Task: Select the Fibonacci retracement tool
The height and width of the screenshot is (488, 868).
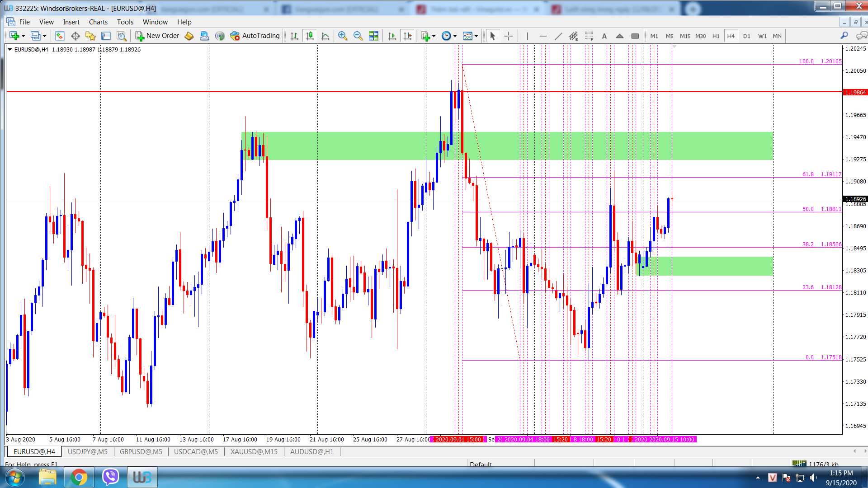Action: (x=589, y=36)
